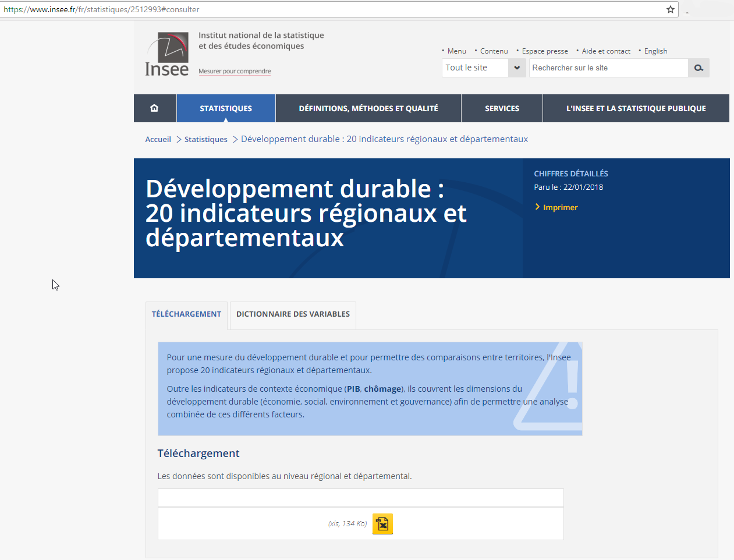Screen dimensions: 734x560
Task: Open Définitions, méthodes et qualité menu
Action: pyautogui.click(x=368, y=108)
